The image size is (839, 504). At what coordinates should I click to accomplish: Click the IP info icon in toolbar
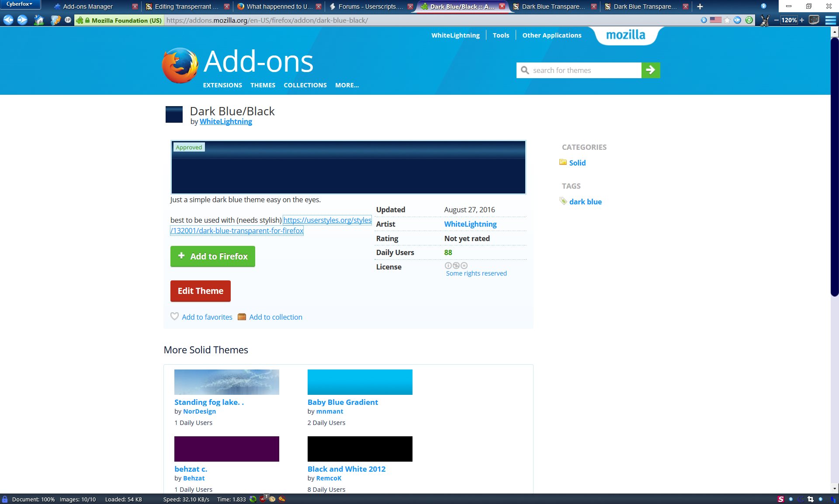click(68, 20)
